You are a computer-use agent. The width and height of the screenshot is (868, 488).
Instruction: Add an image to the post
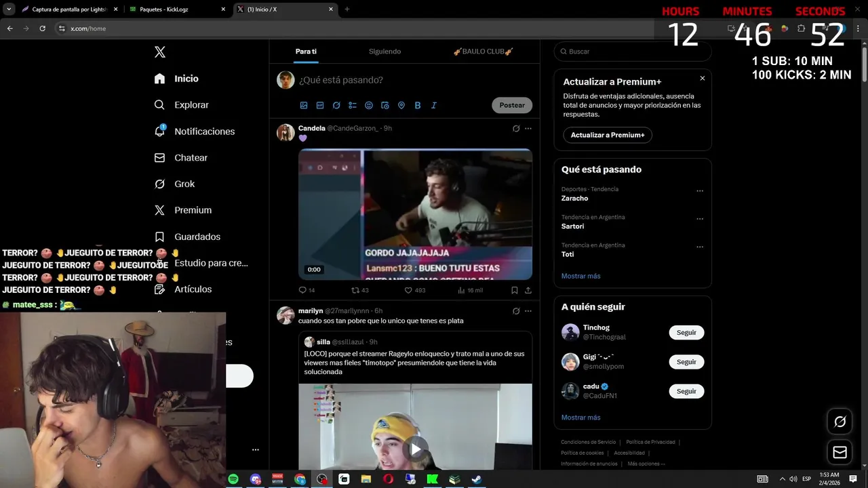click(x=304, y=105)
